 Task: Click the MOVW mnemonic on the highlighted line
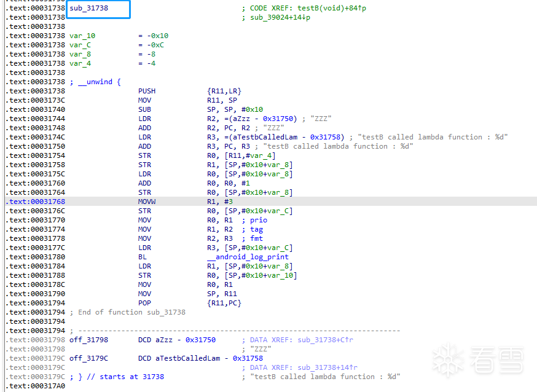(x=147, y=202)
